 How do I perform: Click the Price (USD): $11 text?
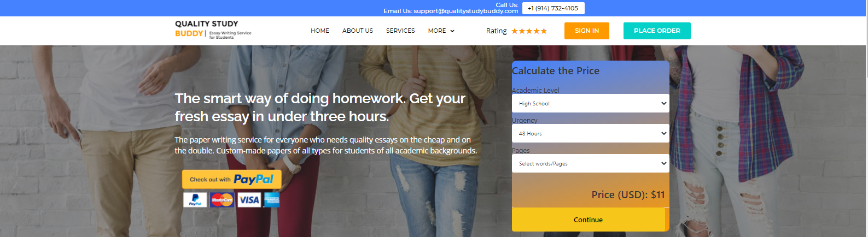628,194
